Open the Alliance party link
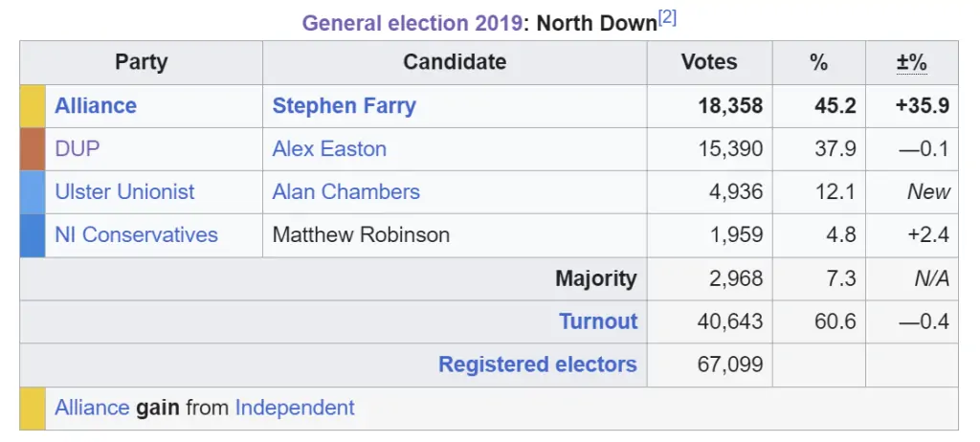Viewport: 980px width, 442px height. pyautogui.click(x=96, y=105)
